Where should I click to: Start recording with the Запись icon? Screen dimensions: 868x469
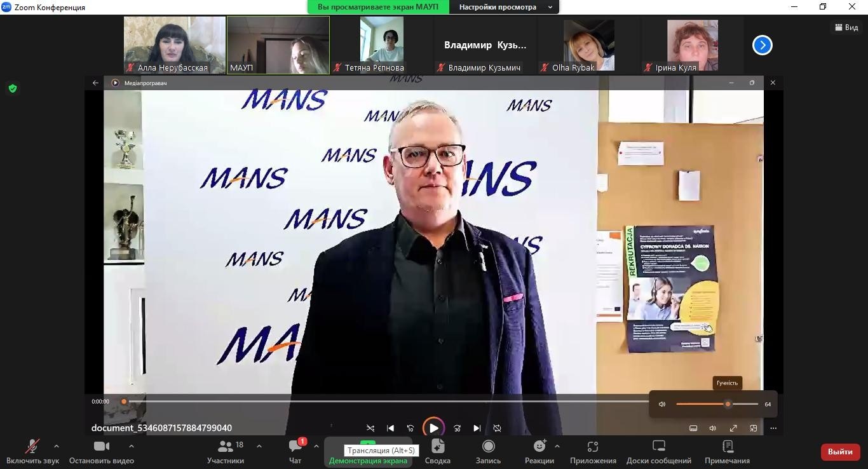pyautogui.click(x=488, y=447)
